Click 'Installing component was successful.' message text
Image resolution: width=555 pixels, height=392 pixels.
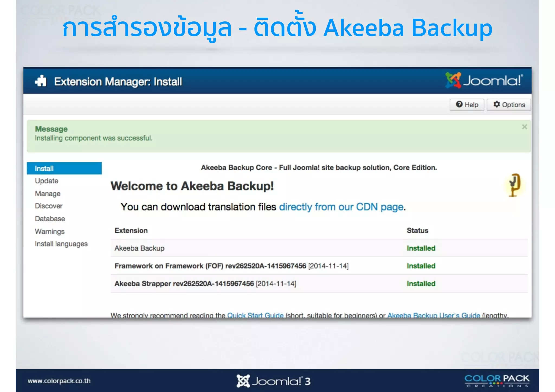(x=93, y=138)
